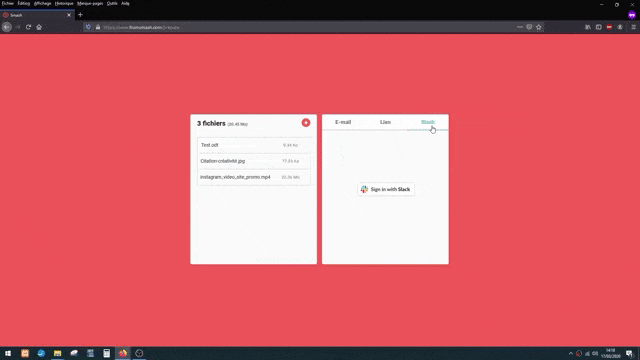This screenshot has width=640, height=360.
Task: Open the page actions three-dots menu
Action: [520, 27]
